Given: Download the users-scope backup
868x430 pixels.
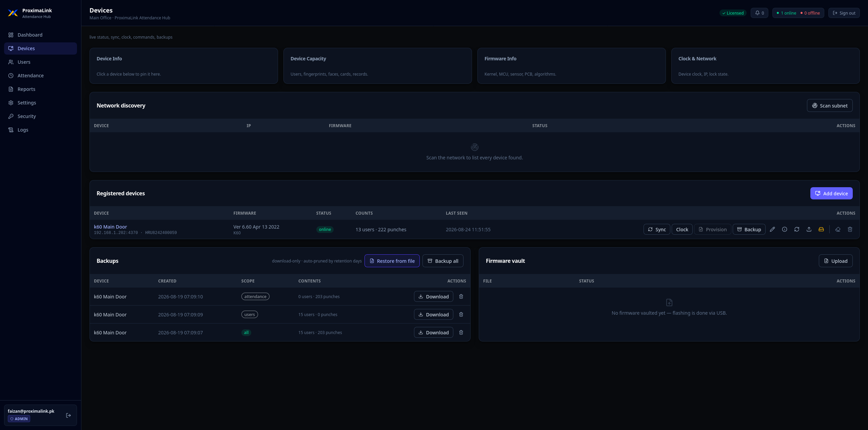Looking at the screenshot, I should click(433, 314).
